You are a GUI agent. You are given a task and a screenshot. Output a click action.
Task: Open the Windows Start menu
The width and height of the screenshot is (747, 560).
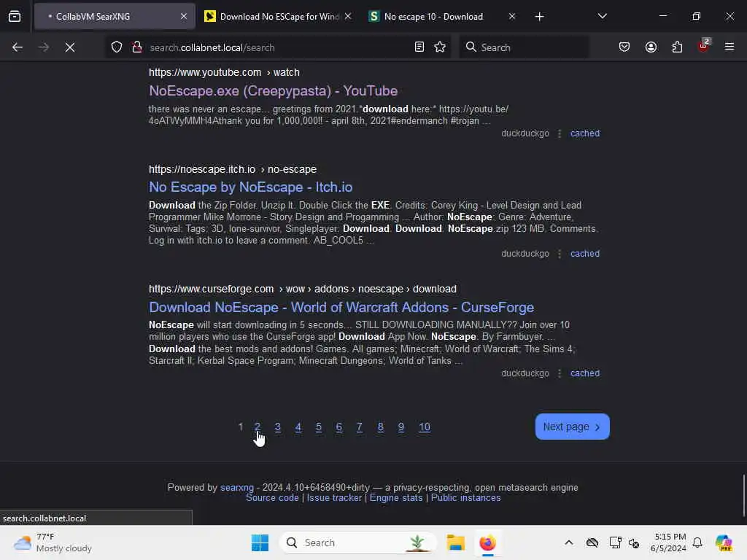click(x=260, y=542)
